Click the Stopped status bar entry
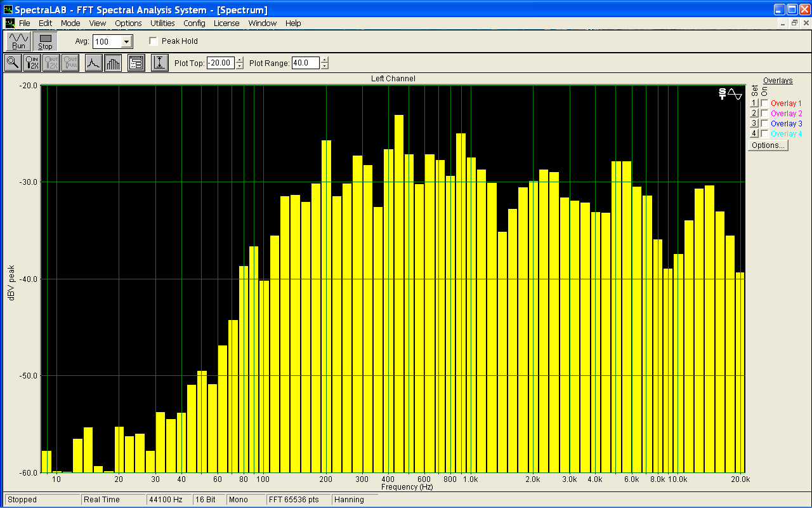The image size is (812, 508). pyautogui.click(x=42, y=500)
